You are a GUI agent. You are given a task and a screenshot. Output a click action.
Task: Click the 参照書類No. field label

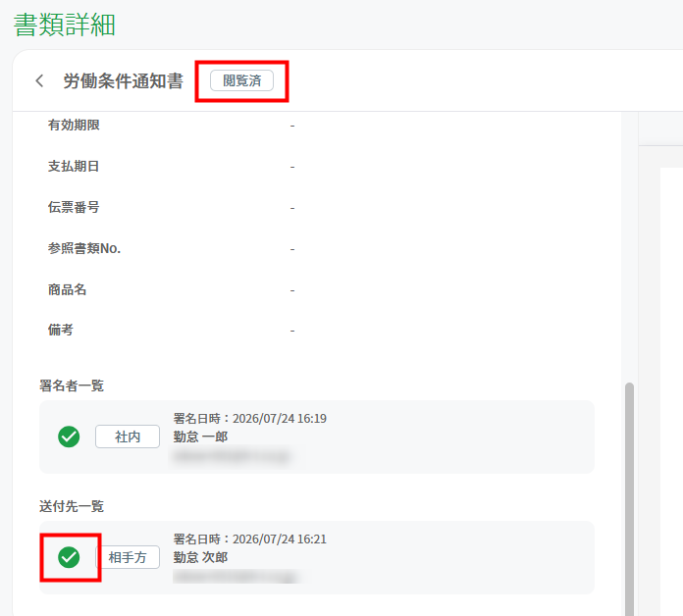pos(84,248)
